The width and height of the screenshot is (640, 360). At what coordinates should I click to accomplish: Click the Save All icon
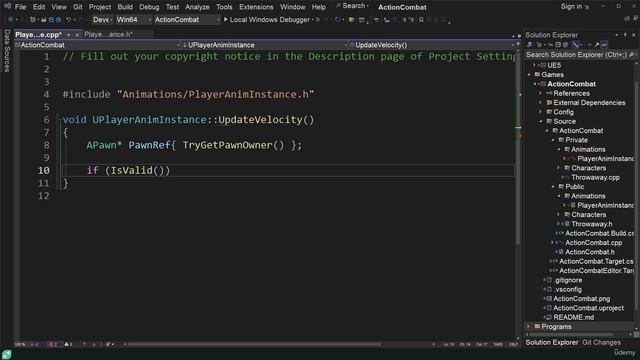[59, 20]
